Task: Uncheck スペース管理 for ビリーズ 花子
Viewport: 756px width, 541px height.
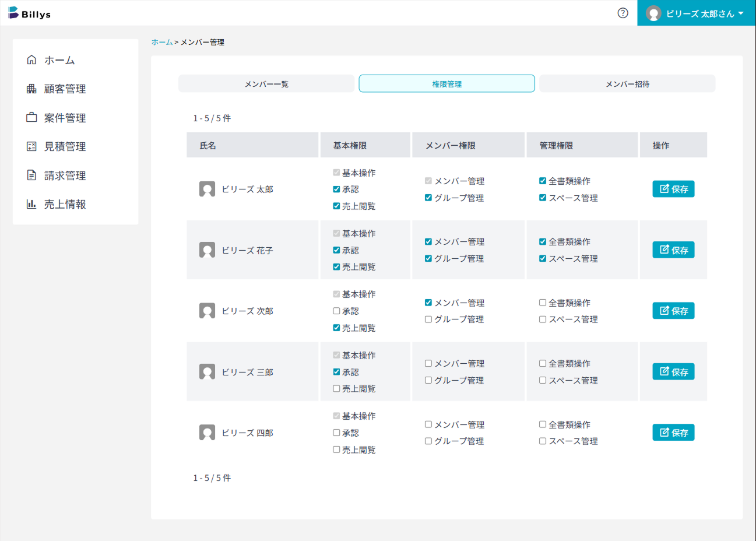Action: [543, 258]
